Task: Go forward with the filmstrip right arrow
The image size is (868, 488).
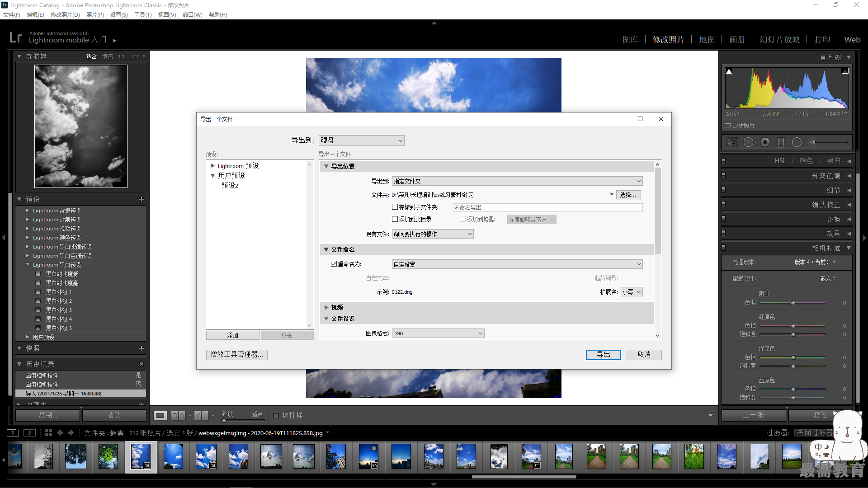Action: click(x=71, y=433)
